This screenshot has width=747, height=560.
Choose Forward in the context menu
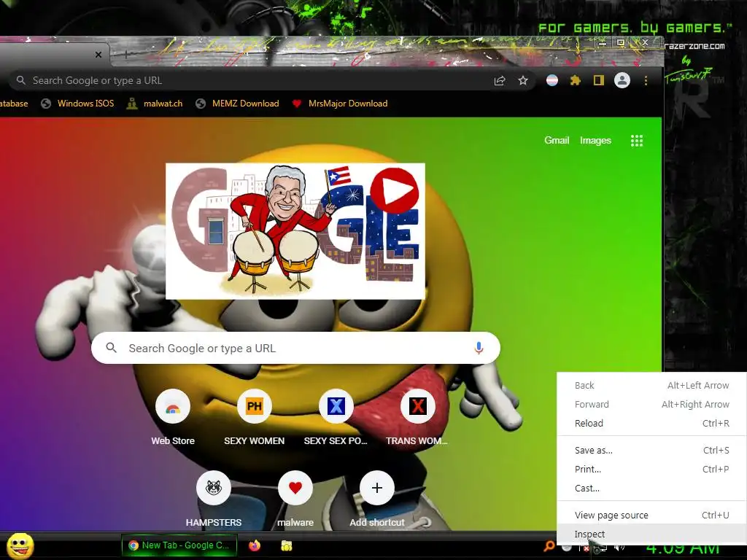point(651,404)
